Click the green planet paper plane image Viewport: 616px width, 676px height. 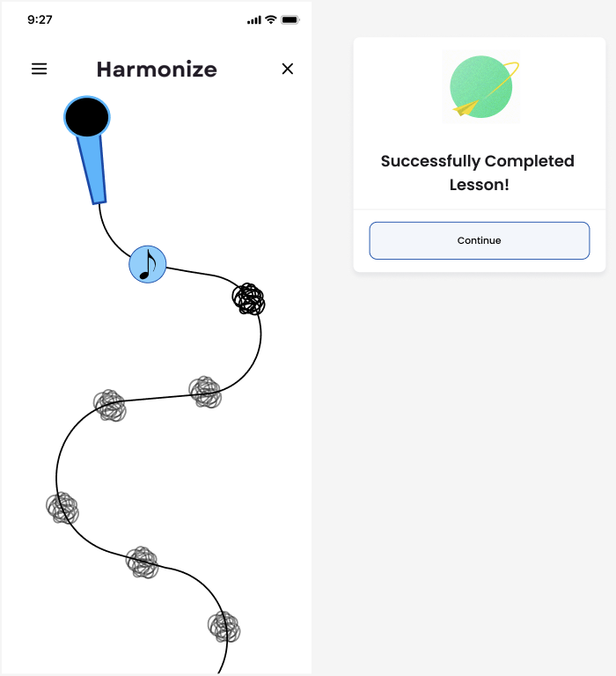point(481,86)
